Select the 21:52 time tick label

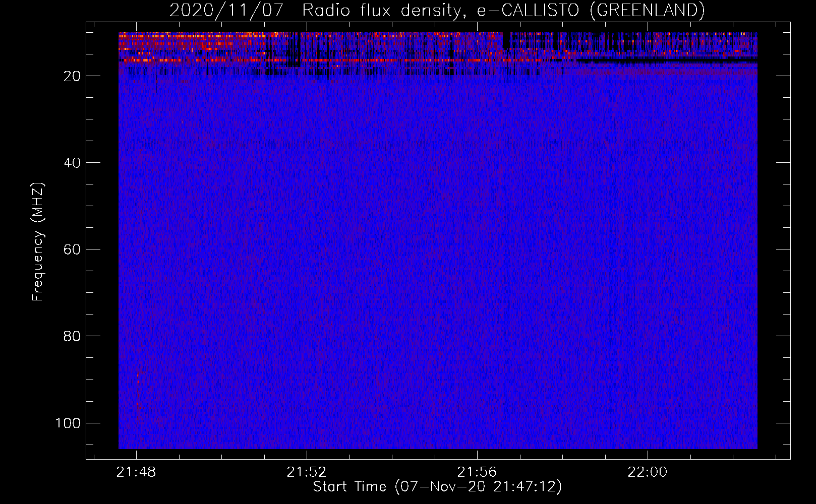[x=307, y=472]
